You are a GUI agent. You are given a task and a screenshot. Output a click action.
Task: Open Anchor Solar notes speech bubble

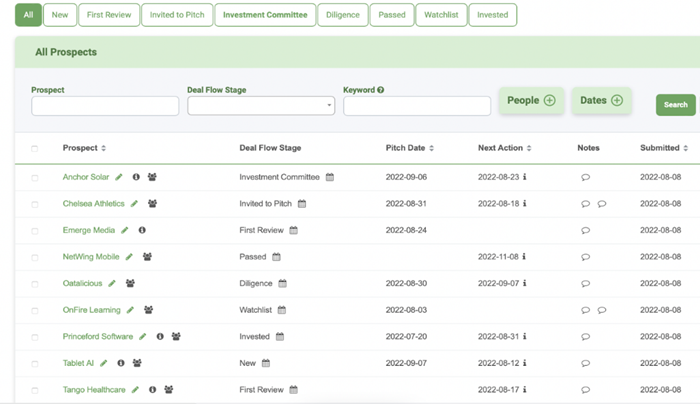(585, 177)
